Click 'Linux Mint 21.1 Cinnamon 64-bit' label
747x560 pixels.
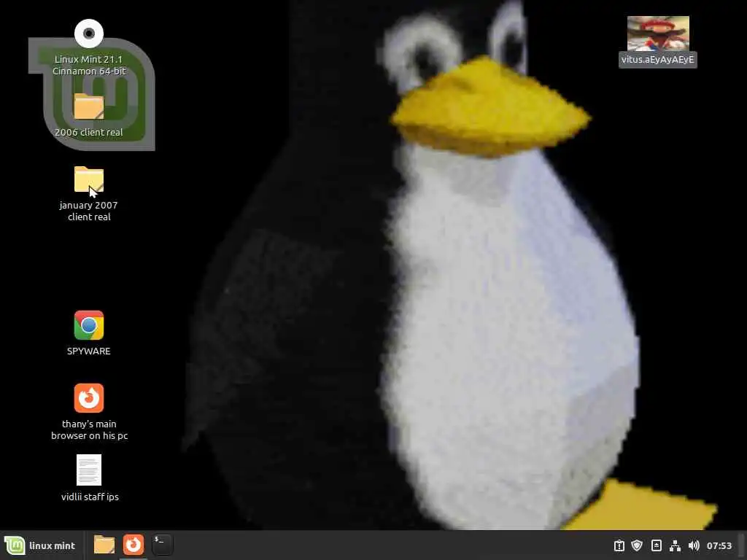coord(89,65)
